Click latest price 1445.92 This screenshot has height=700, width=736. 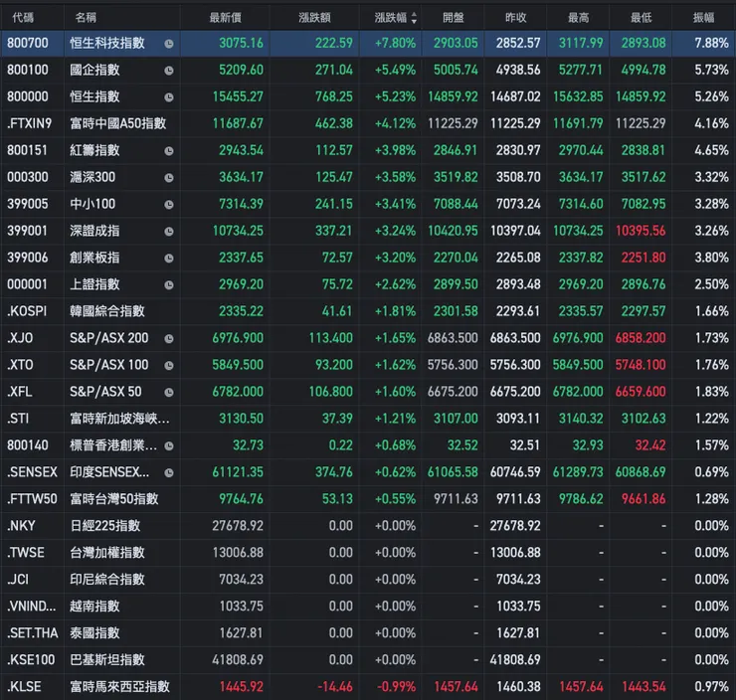242,686
